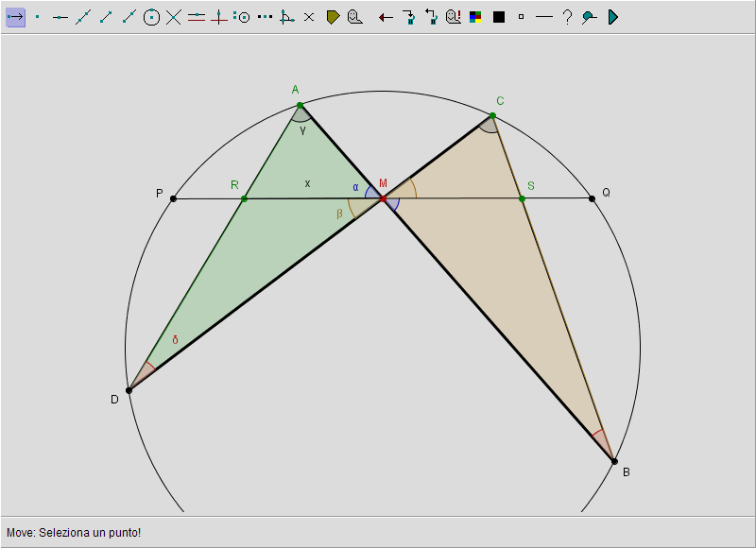Viewport: 756px width, 548px height.
Task: Click the red angle label δ
Action: click(x=175, y=340)
